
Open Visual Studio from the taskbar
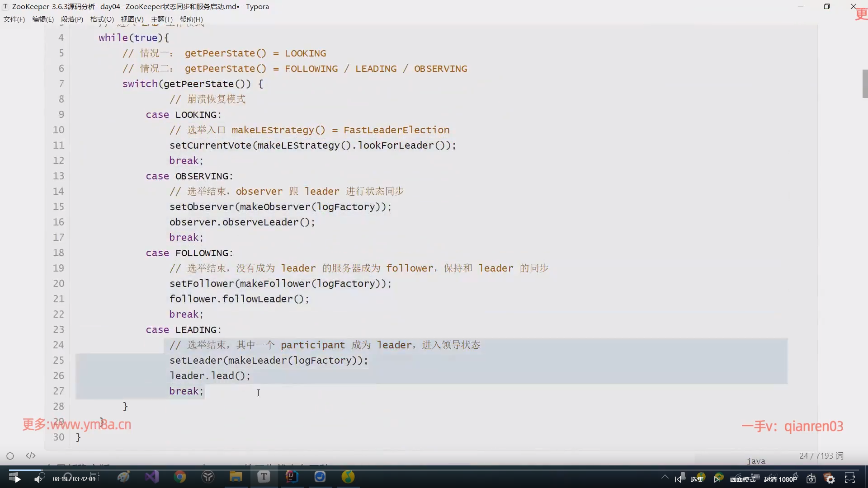click(152, 477)
